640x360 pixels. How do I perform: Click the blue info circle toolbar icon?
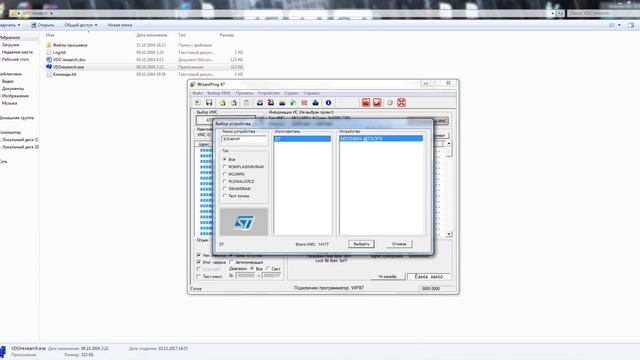point(328,102)
